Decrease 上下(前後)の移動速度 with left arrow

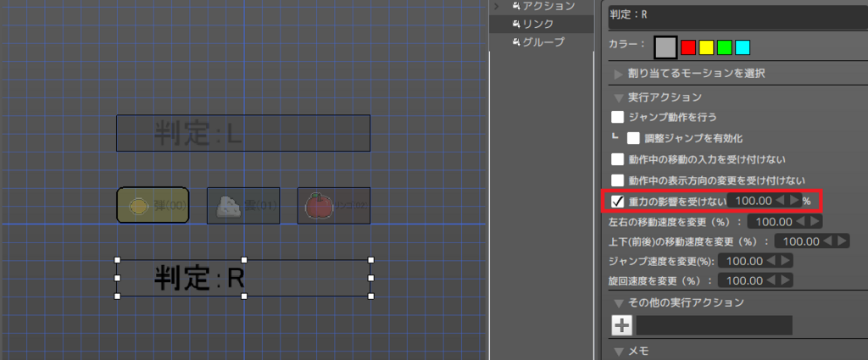point(828,241)
